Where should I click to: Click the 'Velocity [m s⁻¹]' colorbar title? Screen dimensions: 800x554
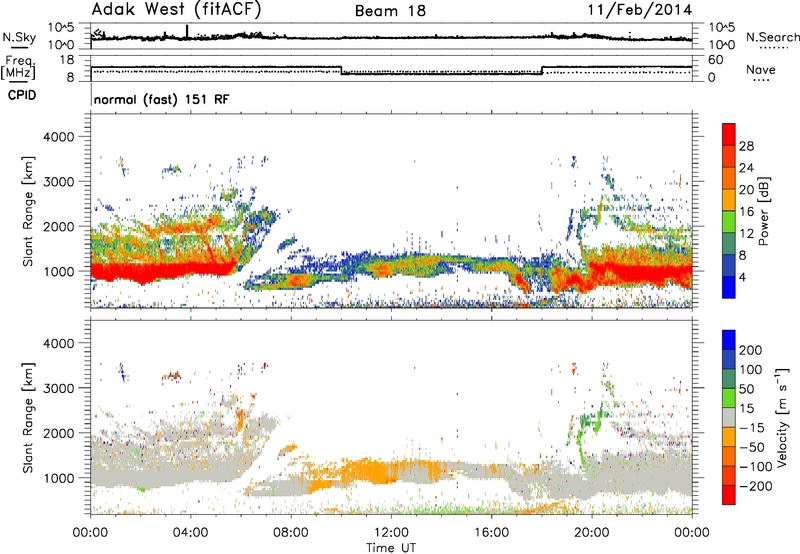782,417
